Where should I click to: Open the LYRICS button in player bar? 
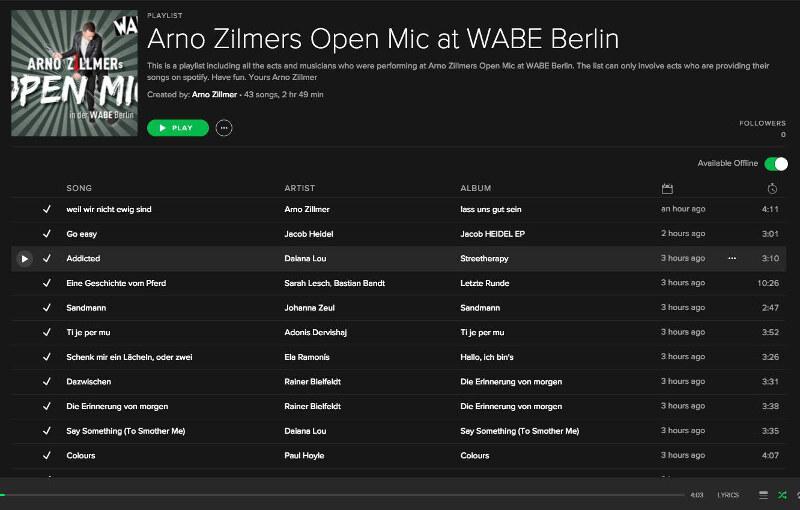[x=728, y=495]
